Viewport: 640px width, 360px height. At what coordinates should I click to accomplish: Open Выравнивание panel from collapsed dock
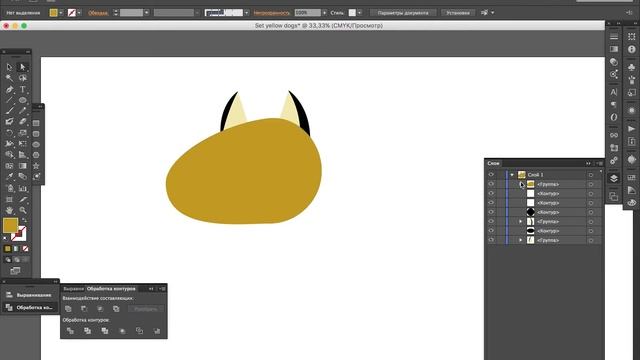pyautogui.click(x=30, y=295)
